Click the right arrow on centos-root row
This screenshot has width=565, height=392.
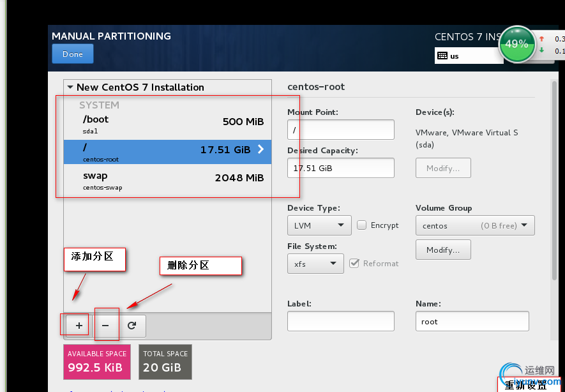[261, 149]
